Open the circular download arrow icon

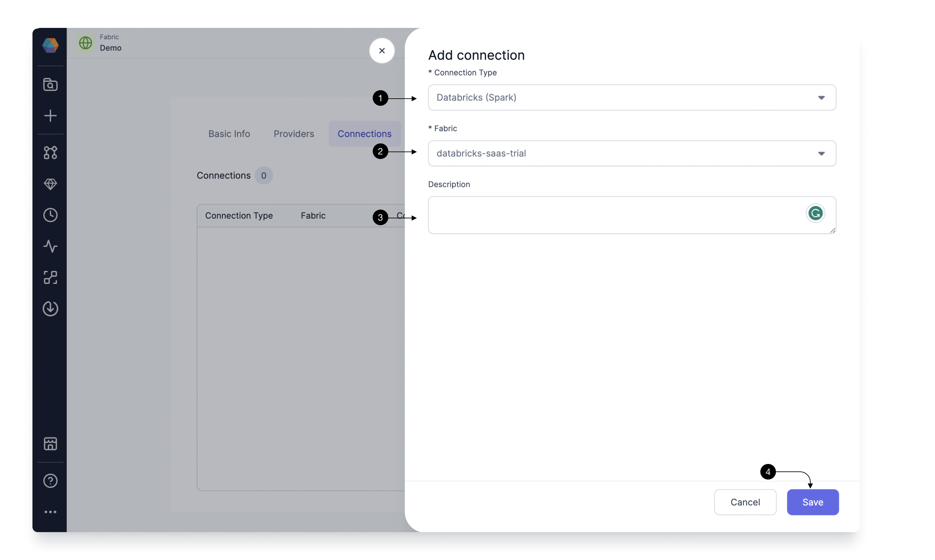click(50, 309)
